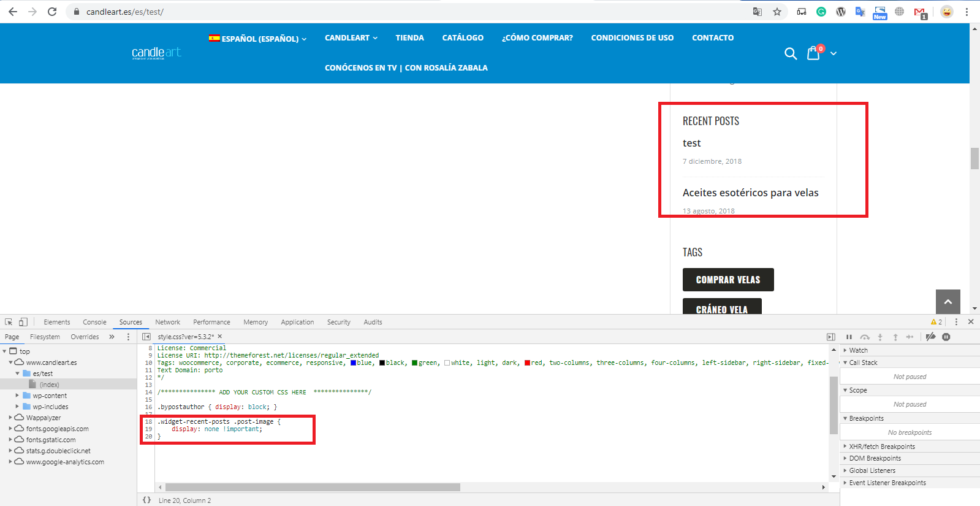Pause script execution in debugger
The image size is (980, 506).
(x=849, y=337)
